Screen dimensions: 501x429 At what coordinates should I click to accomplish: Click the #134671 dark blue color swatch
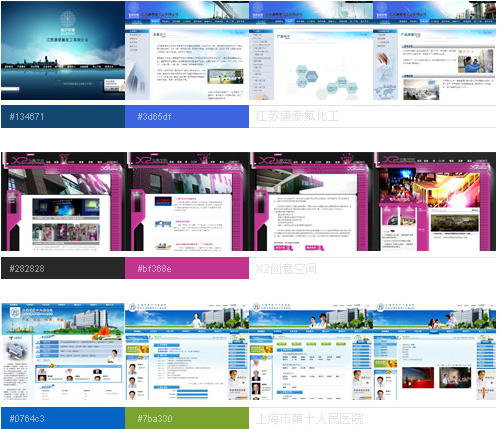pos(63,117)
